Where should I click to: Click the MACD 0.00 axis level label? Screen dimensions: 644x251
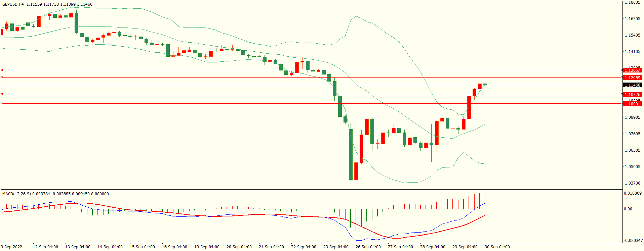[628, 209]
